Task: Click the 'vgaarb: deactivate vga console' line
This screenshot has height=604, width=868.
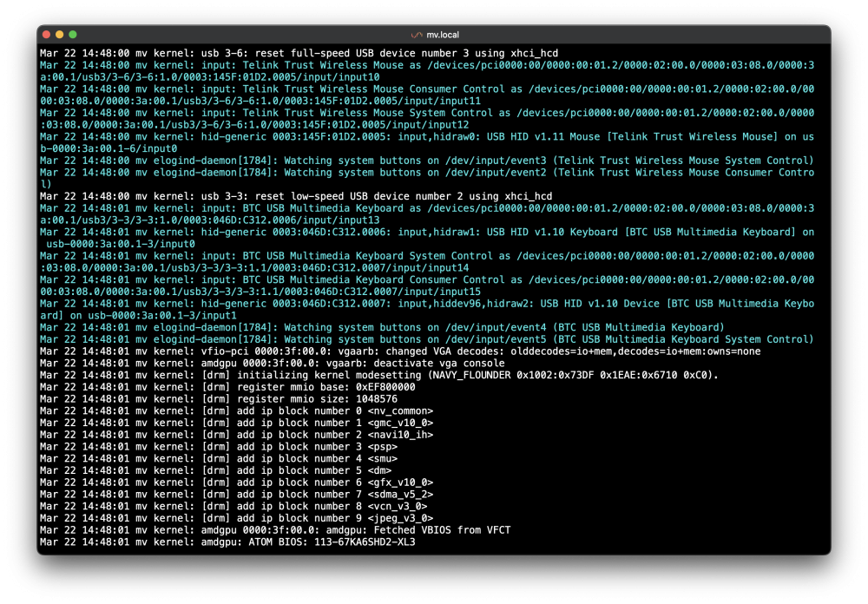Action: (x=273, y=363)
